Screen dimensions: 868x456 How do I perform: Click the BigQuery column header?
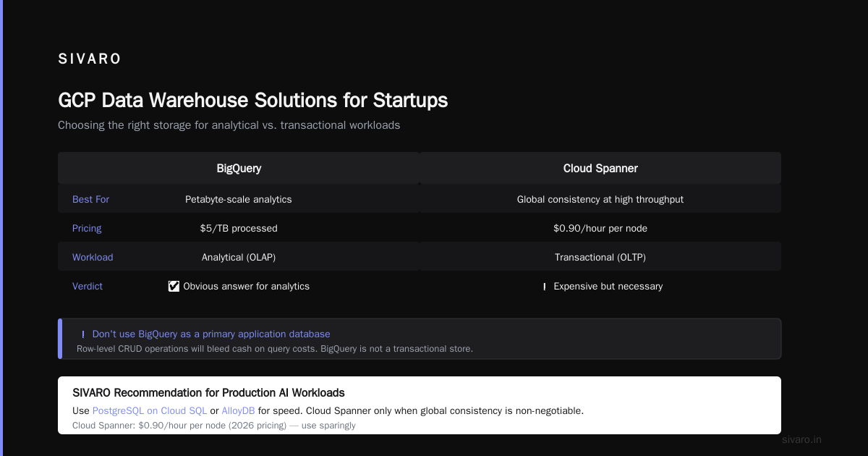[x=239, y=168]
